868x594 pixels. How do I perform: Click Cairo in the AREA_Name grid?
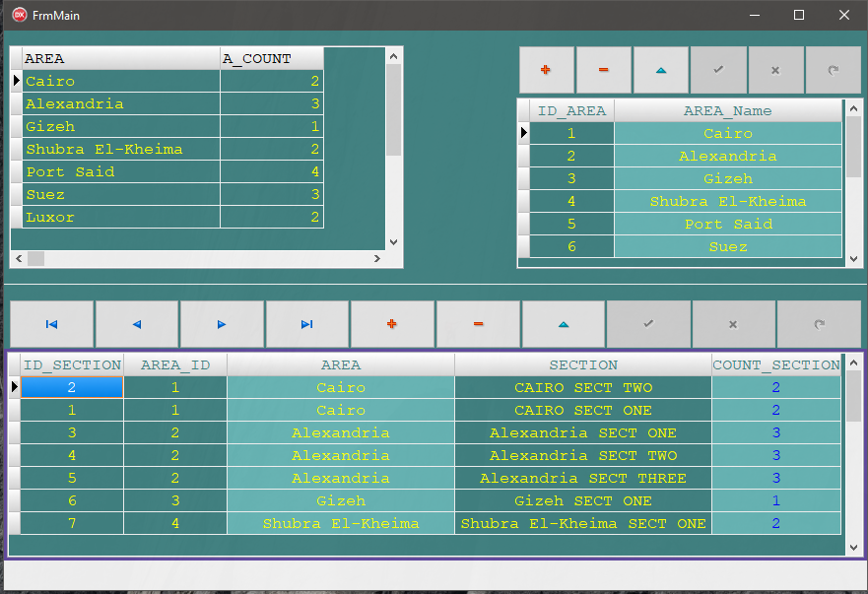point(728,133)
